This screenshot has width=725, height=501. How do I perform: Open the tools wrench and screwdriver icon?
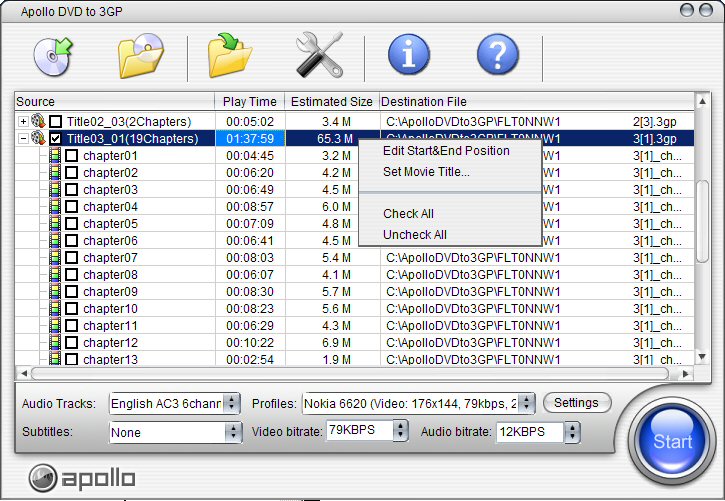coord(319,55)
